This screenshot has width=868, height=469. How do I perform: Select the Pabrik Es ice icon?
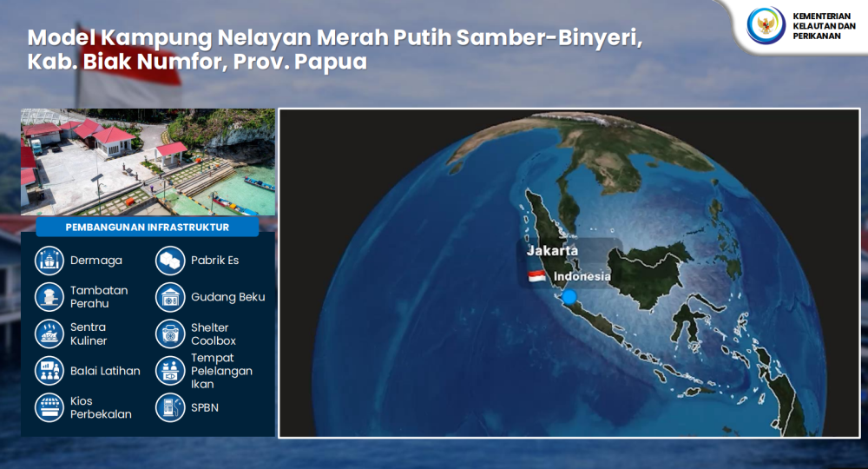169,260
